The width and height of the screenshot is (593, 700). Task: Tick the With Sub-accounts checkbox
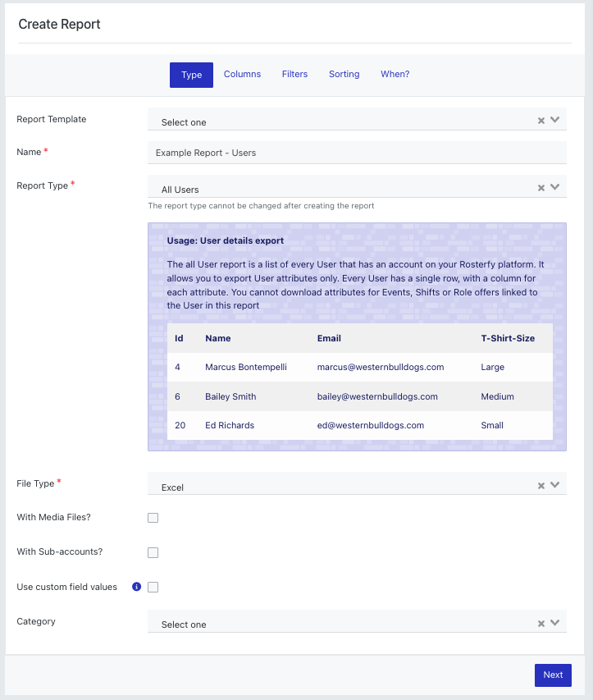[x=153, y=552]
